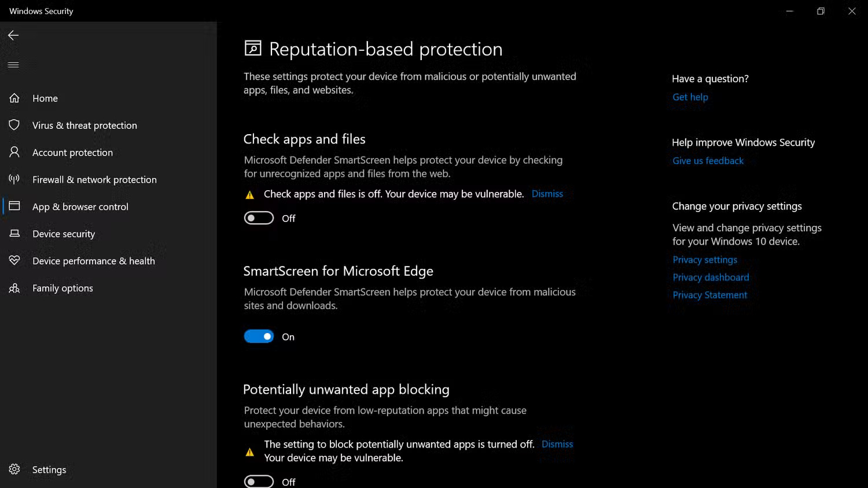The image size is (868, 488).
Task: Click the back arrow icon
Action: (x=13, y=35)
